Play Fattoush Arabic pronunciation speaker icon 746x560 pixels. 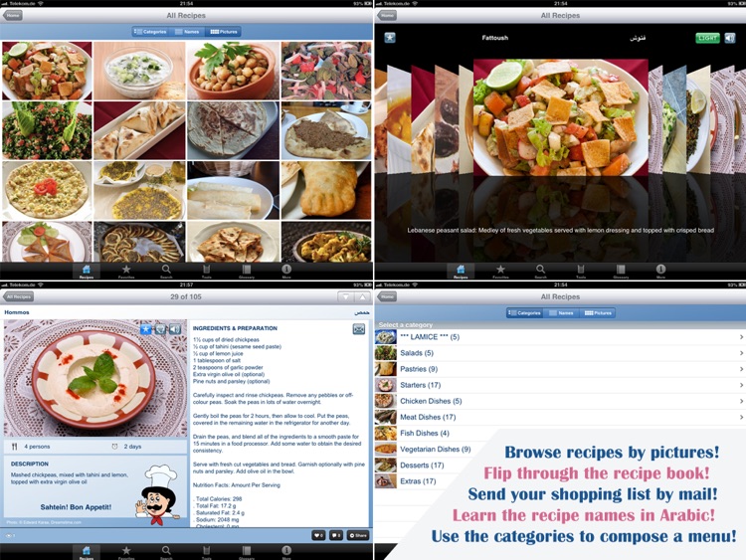click(x=730, y=38)
